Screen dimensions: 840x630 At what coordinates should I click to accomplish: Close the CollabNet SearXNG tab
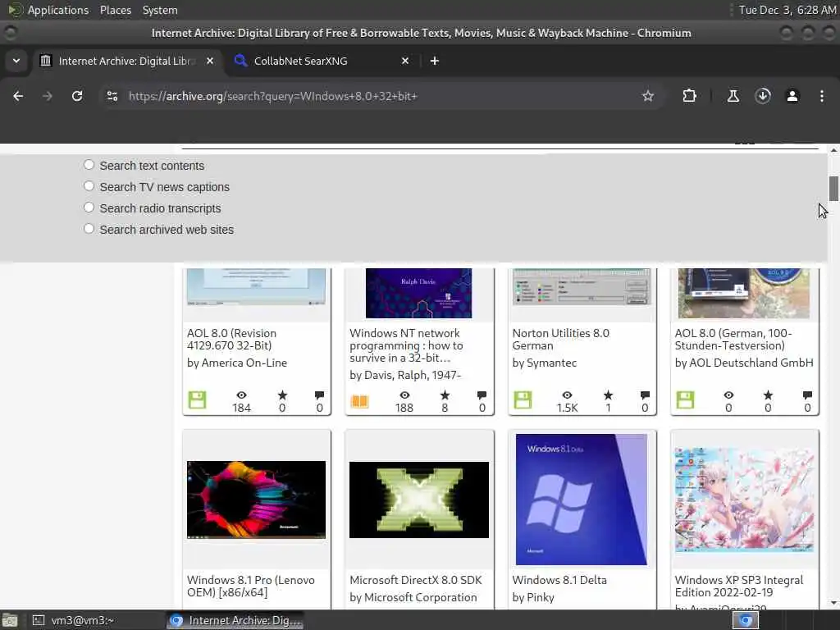(405, 61)
